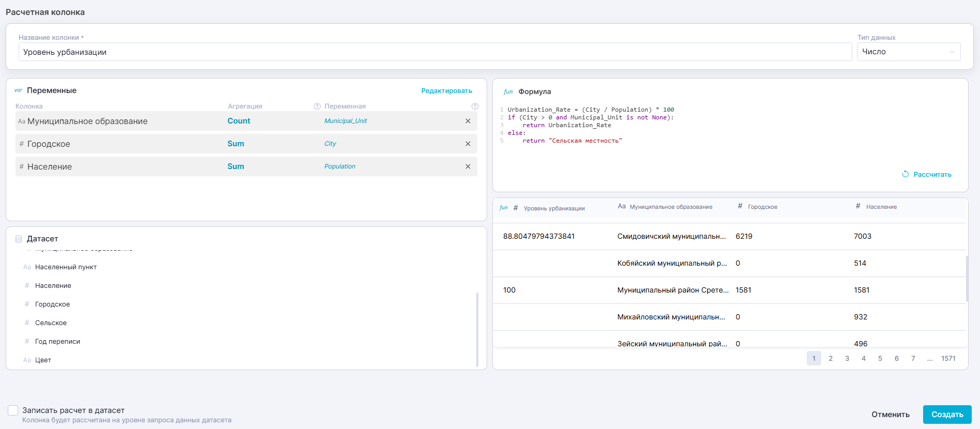The height and width of the screenshot is (429, 980).
Task: Click the fun icon in Формула header
Action: (508, 91)
